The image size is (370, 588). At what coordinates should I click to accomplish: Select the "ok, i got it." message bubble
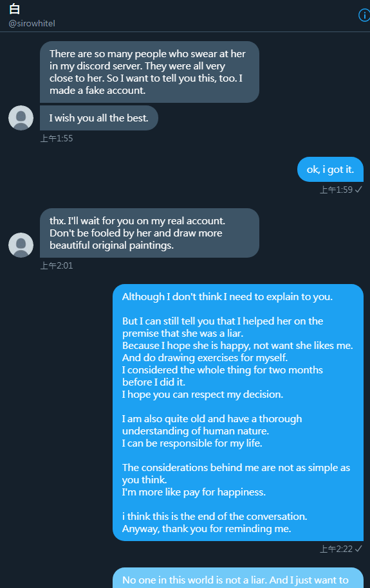(x=330, y=170)
